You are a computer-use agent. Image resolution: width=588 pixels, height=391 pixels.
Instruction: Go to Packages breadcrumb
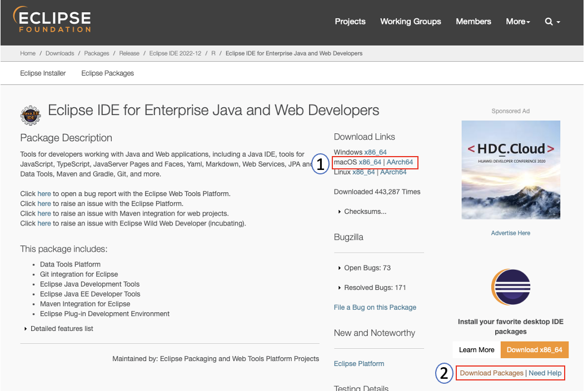pyautogui.click(x=96, y=53)
